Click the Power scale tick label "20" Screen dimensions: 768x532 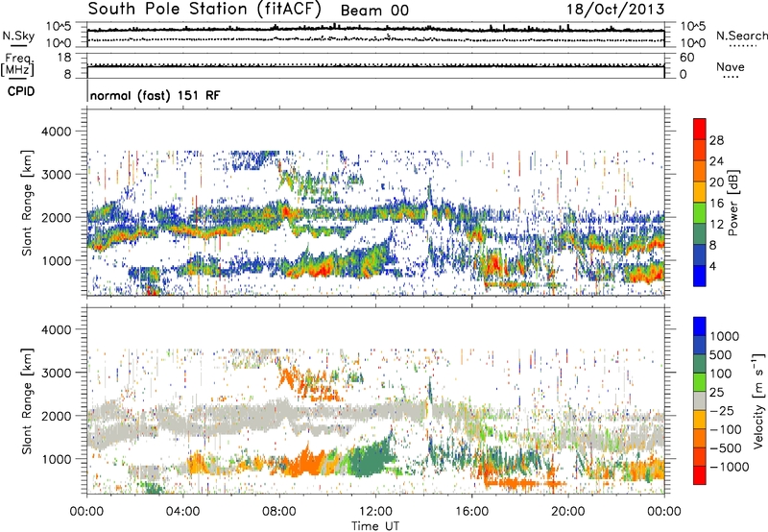[716, 182]
